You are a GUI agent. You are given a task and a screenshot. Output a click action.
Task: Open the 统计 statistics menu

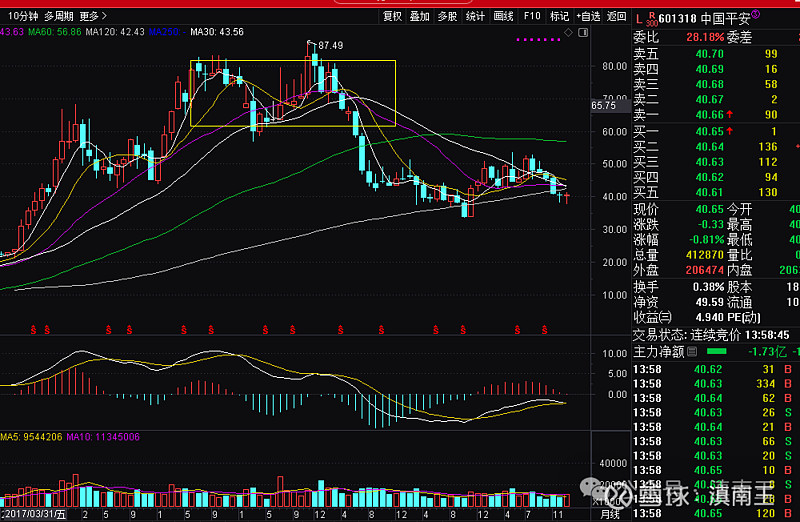[475, 16]
